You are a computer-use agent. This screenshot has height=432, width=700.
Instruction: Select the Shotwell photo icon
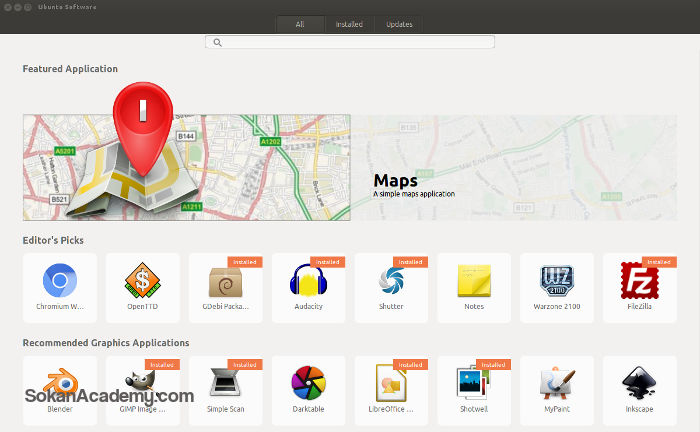coord(473,383)
